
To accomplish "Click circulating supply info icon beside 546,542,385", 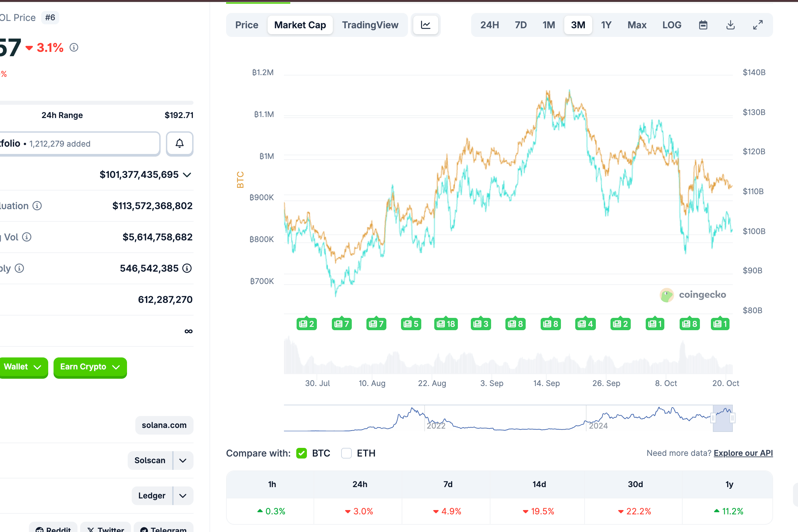I will [x=187, y=268].
